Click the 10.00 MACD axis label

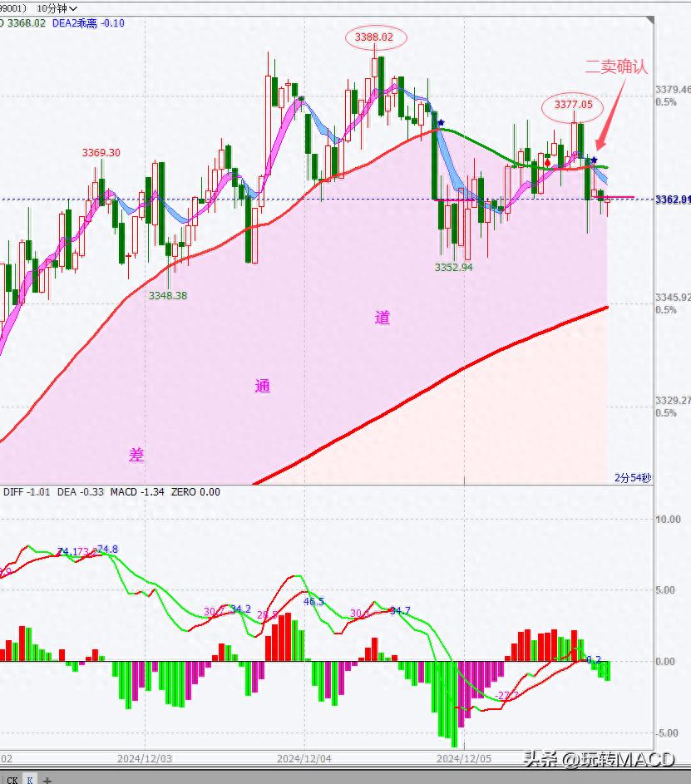click(x=669, y=520)
